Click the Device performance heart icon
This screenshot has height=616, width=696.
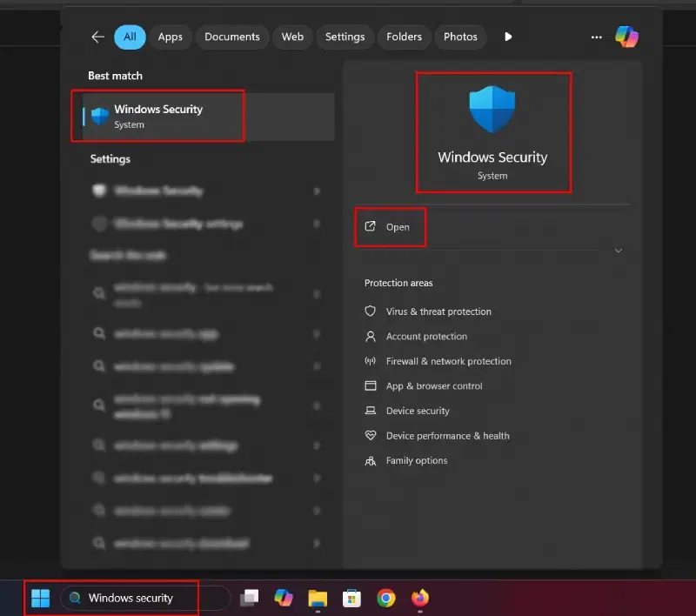pos(371,435)
